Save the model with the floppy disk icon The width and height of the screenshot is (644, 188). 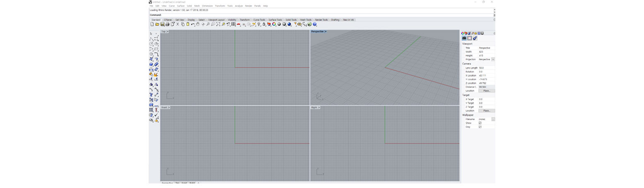click(x=162, y=24)
